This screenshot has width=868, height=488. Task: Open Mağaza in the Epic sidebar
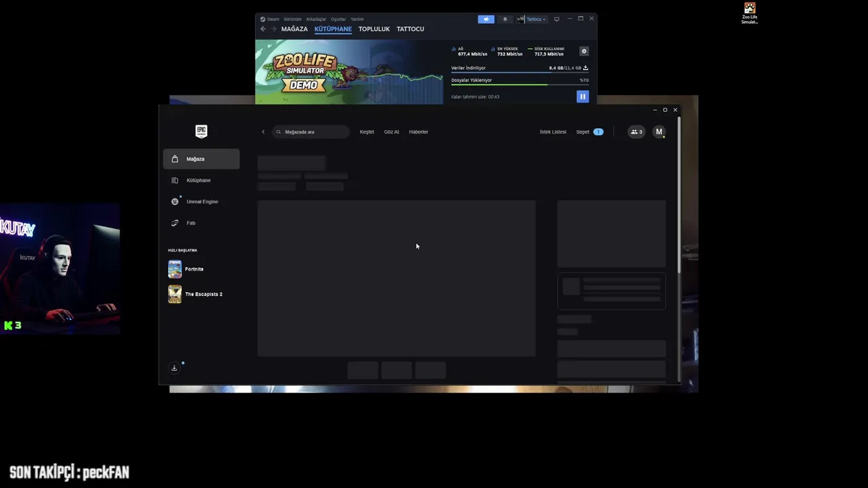201,159
